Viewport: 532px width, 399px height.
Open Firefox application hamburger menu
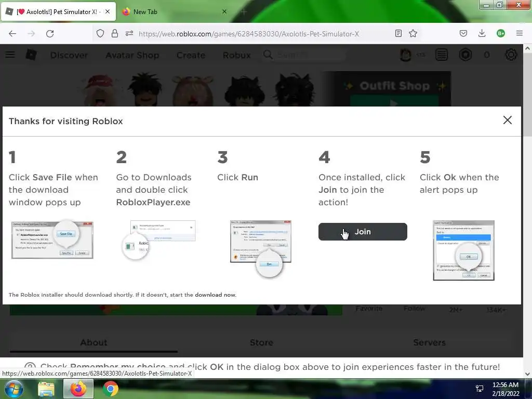519,33
